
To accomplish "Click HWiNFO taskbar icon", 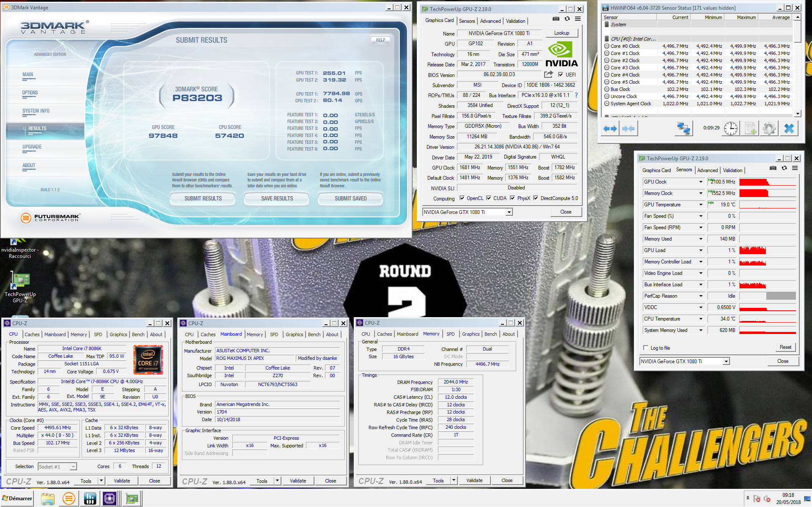I will click(x=90, y=499).
